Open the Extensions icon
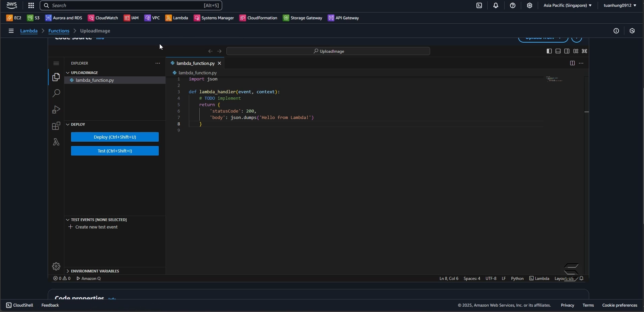 [x=56, y=126]
